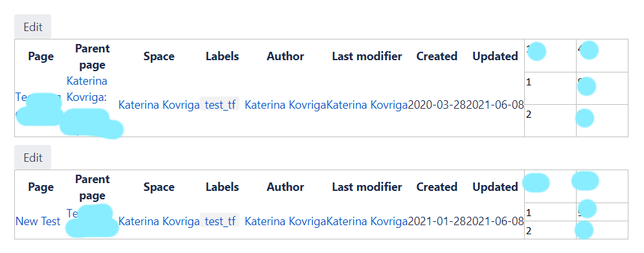This screenshot has width=644, height=253.
Task: Open the Katerina Kovriga: parent page link in the first table
Action: (87, 90)
